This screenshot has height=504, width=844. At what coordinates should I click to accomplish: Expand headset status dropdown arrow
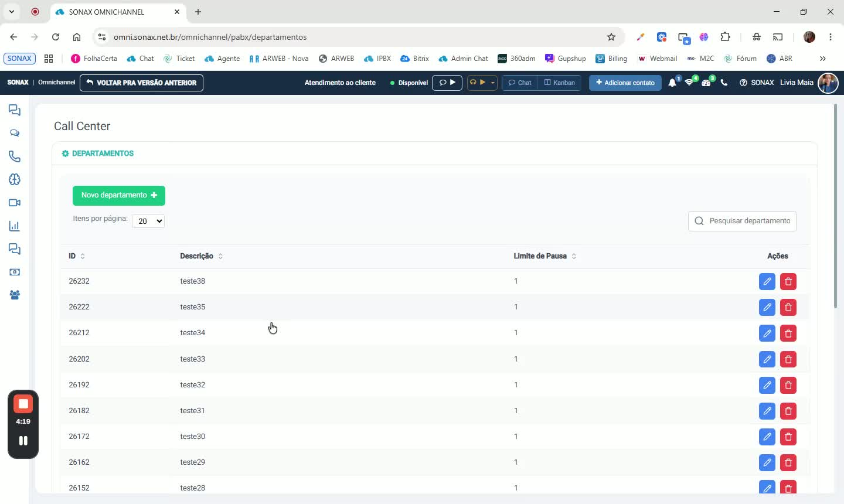click(x=493, y=83)
